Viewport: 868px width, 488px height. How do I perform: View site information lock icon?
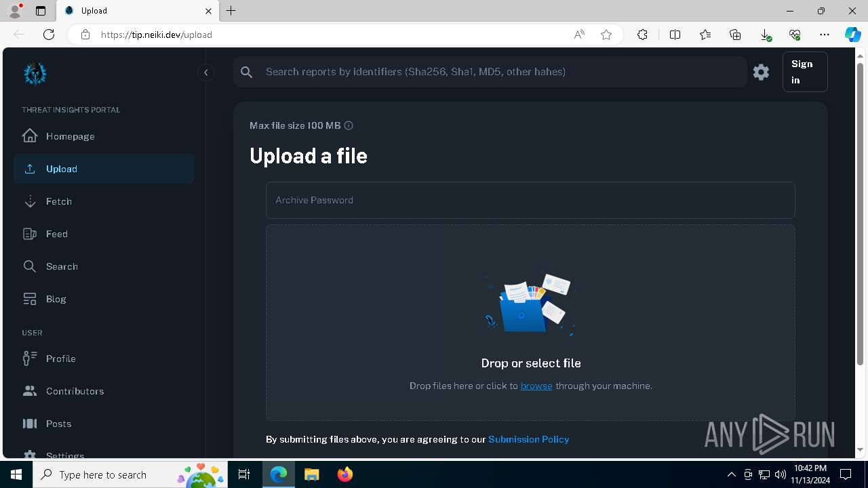pyautogui.click(x=85, y=35)
